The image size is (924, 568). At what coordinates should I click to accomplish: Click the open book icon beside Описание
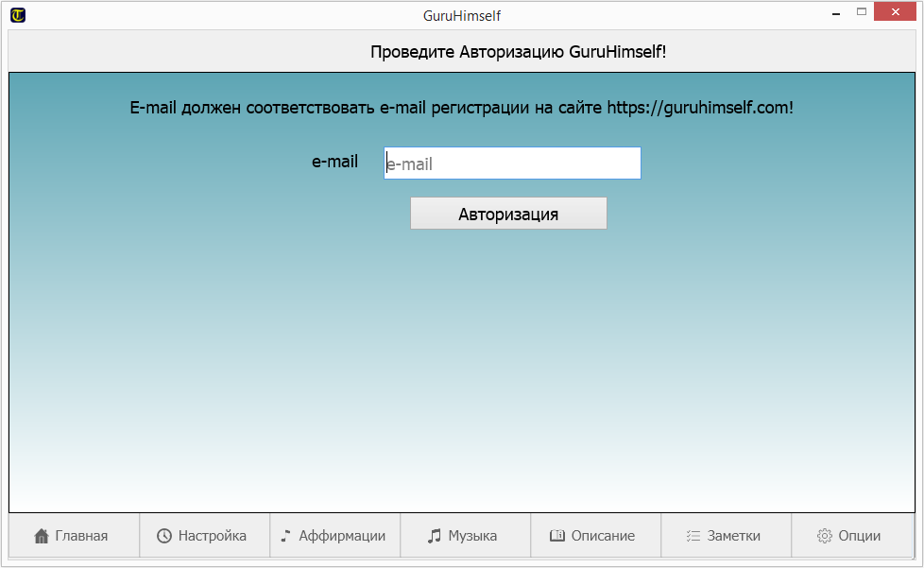point(557,536)
